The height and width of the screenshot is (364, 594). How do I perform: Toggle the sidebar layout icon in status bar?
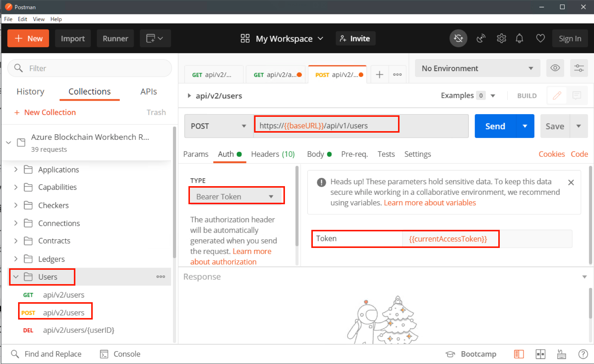519,354
